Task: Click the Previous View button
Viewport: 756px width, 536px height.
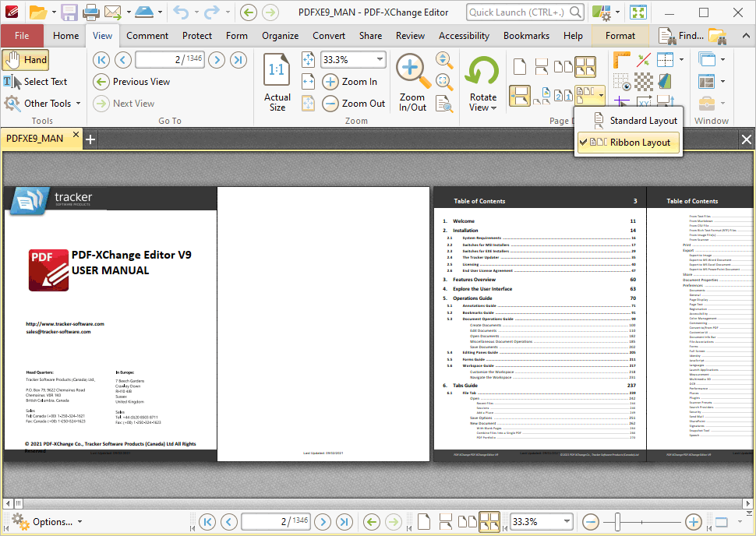Action: point(132,82)
